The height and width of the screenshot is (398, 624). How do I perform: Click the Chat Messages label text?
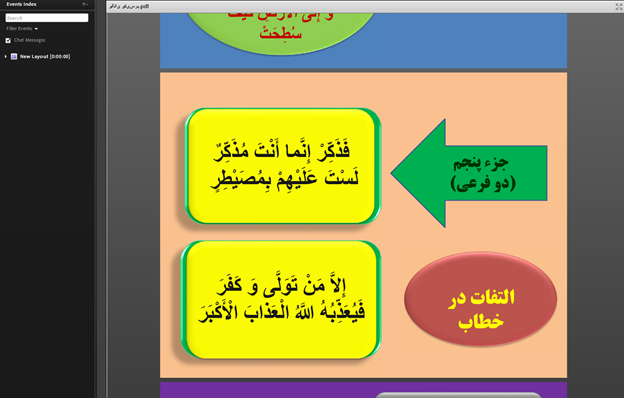click(29, 40)
